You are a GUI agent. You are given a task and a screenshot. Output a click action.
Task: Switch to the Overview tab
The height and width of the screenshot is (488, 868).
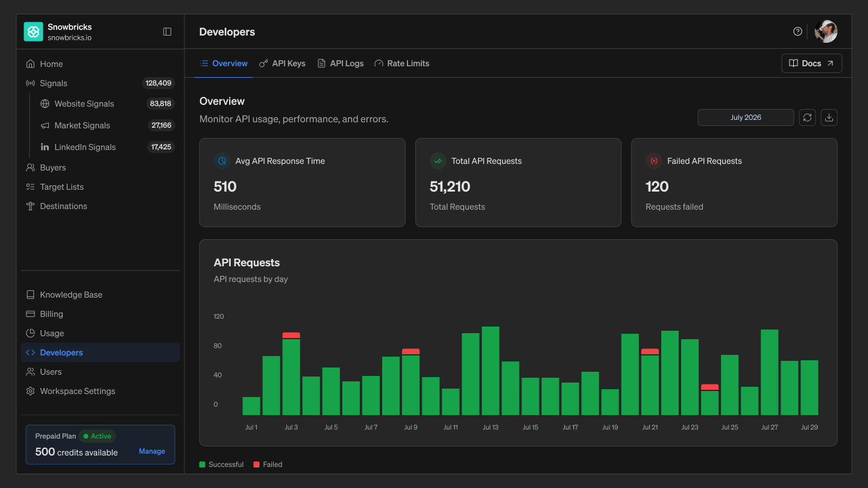[224, 63]
